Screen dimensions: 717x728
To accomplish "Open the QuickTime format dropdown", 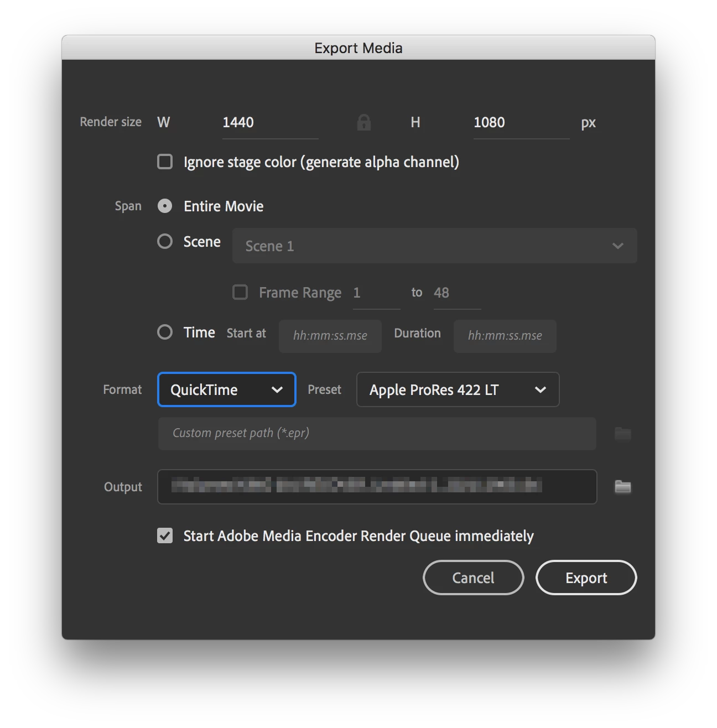I will click(227, 389).
